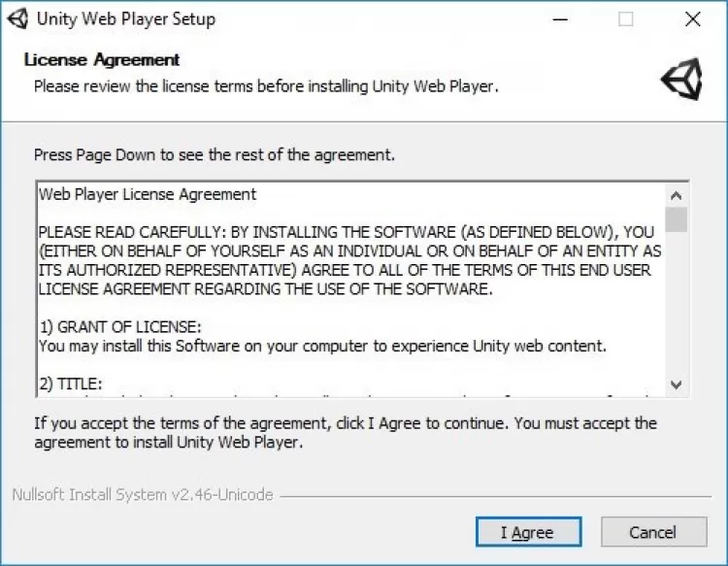Close the setup window with the X
The height and width of the screenshot is (566, 728).
click(x=692, y=18)
